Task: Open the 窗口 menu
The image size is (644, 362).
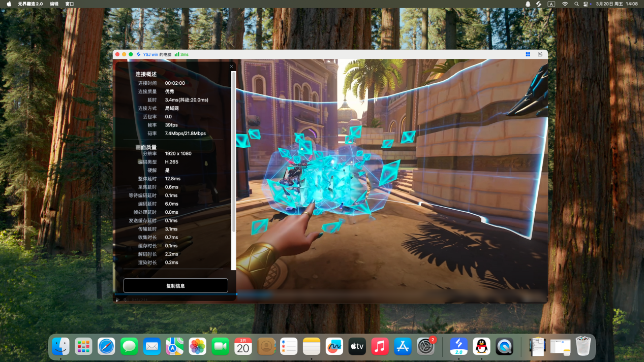Action: [x=70, y=4]
